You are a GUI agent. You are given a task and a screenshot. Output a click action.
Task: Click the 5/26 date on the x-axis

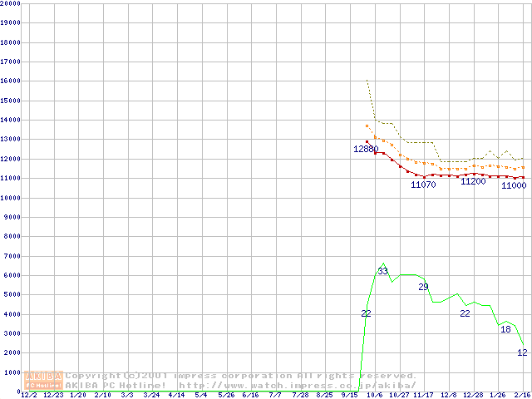click(225, 395)
